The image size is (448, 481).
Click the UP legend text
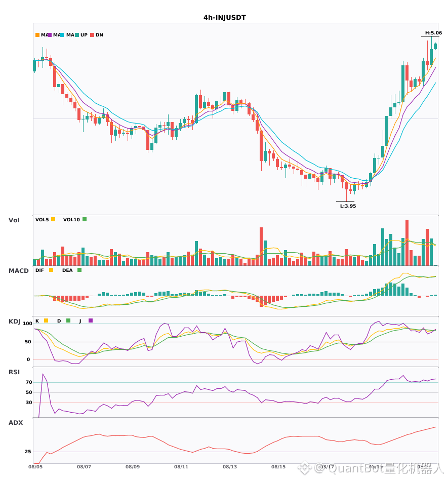pyautogui.click(x=84, y=35)
